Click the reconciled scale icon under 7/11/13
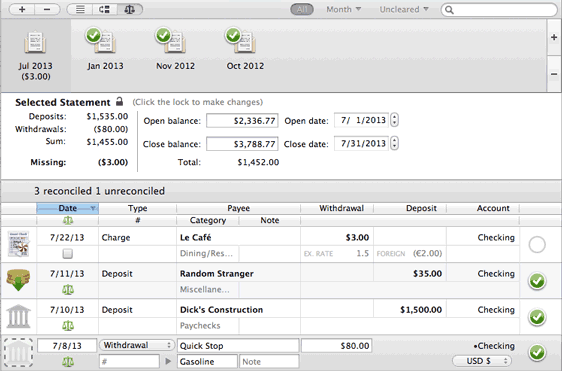 68,290
